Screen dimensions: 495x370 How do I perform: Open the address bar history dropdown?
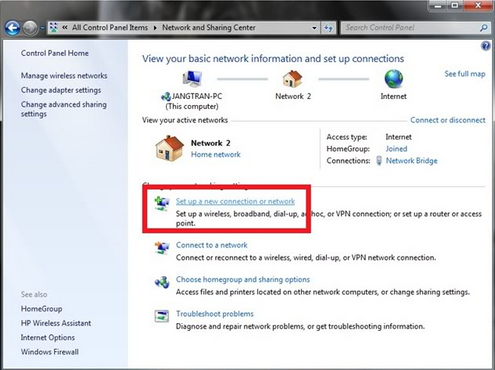(x=314, y=28)
